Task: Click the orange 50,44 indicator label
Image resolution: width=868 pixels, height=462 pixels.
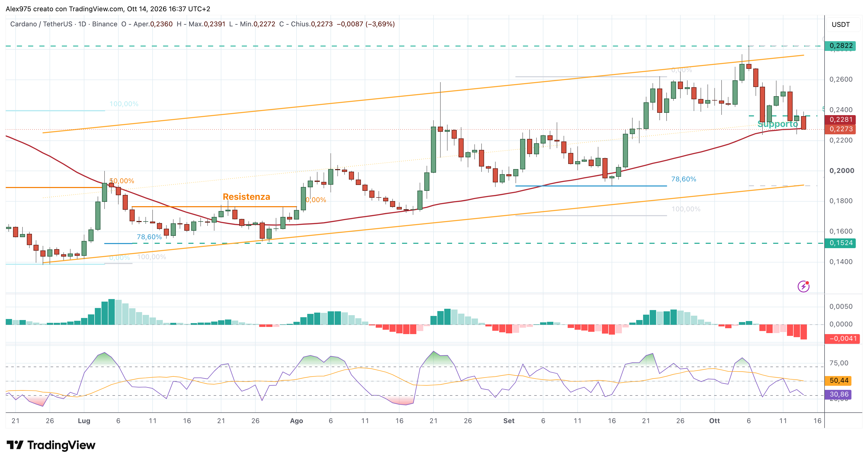Action: point(838,380)
